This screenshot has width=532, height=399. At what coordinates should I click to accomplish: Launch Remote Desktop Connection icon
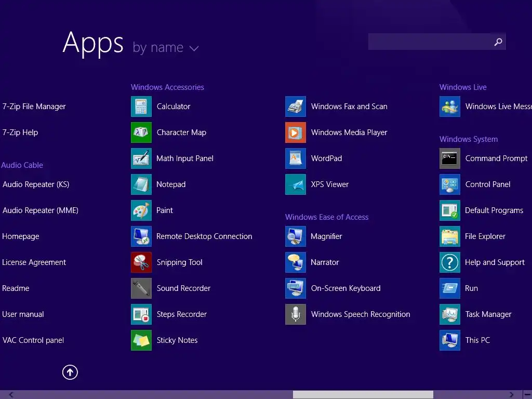point(141,236)
